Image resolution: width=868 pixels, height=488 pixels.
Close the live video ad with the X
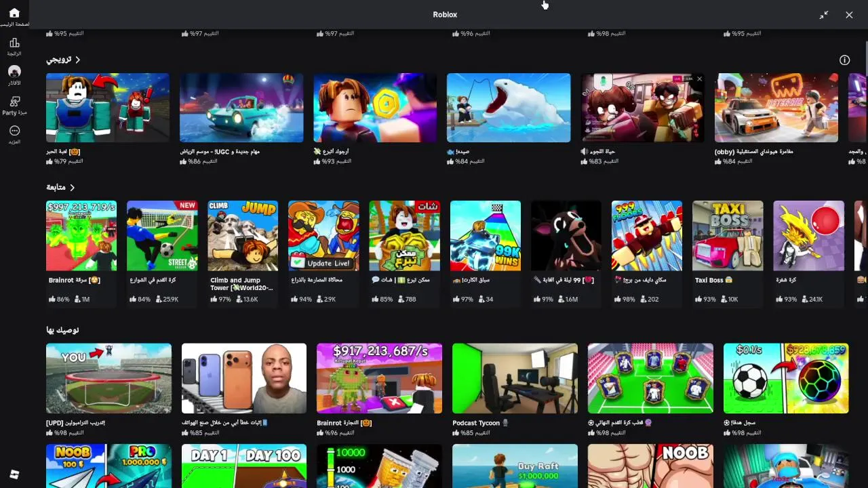pos(699,79)
